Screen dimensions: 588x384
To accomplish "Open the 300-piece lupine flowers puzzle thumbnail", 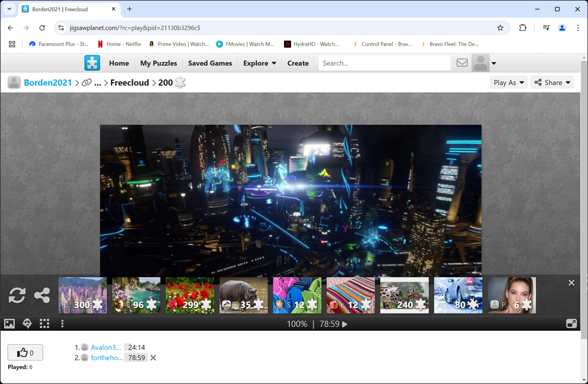I will tap(82, 295).
